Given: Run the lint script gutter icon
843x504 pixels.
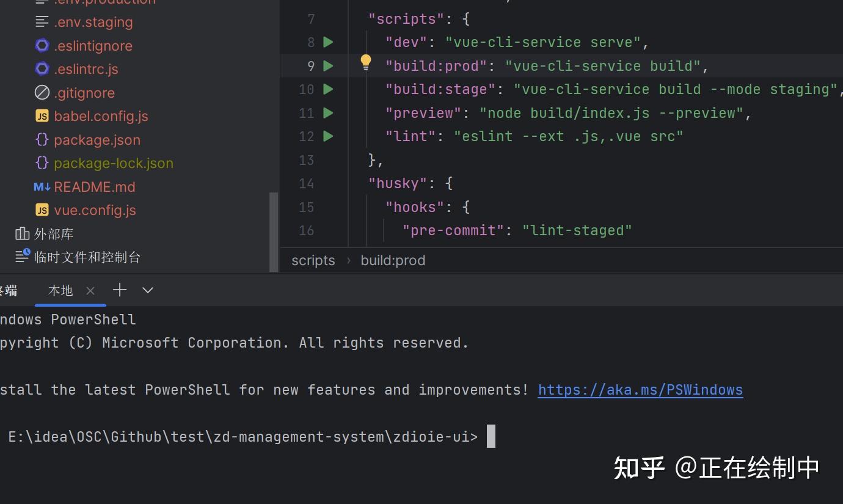Looking at the screenshot, I should [x=328, y=136].
